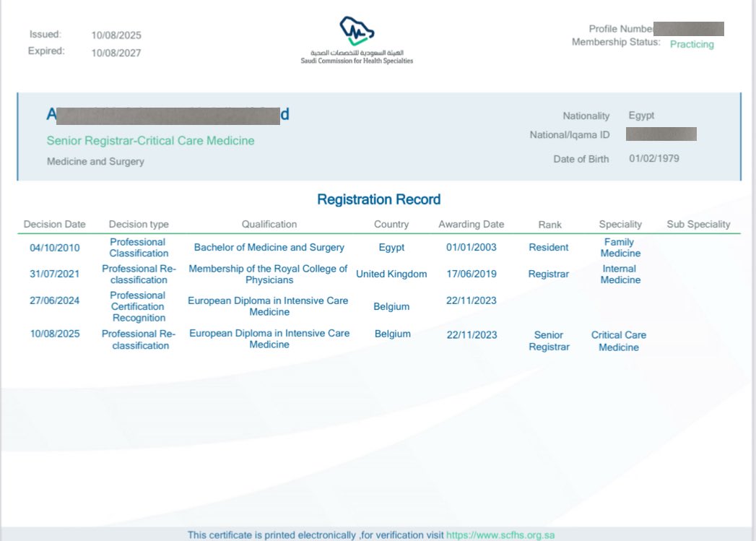Viewport: 756px width, 541px height.
Task: Click the United Kingdom country cell
Action: click(391, 274)
